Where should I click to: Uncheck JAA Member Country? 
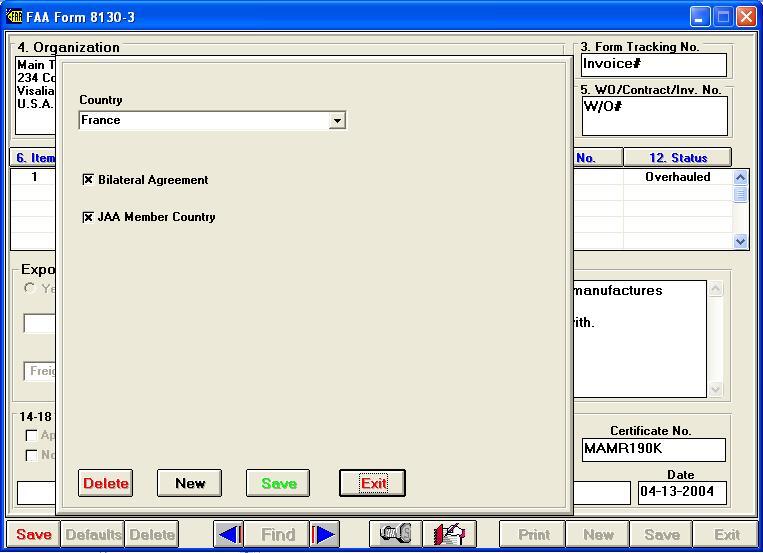(x=88, y=217)
